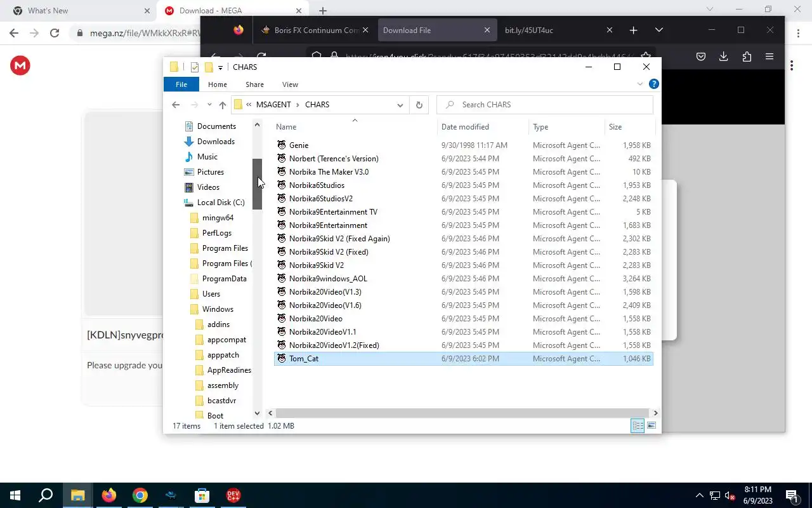This screenshot has height=508, width=812.
Task: Switch to Details view layout icon
Action: pos(638,425)
